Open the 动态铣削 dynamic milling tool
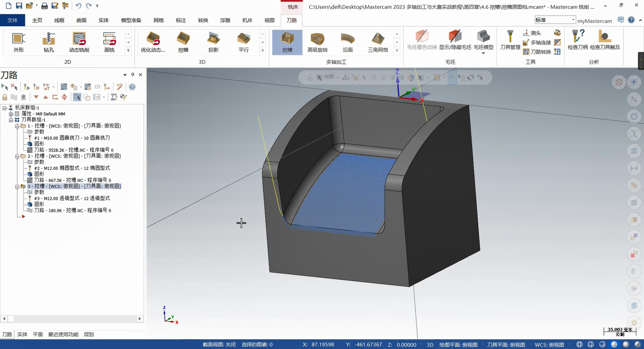The height and width of the screenshot is (349, 644). click(79, 42)
